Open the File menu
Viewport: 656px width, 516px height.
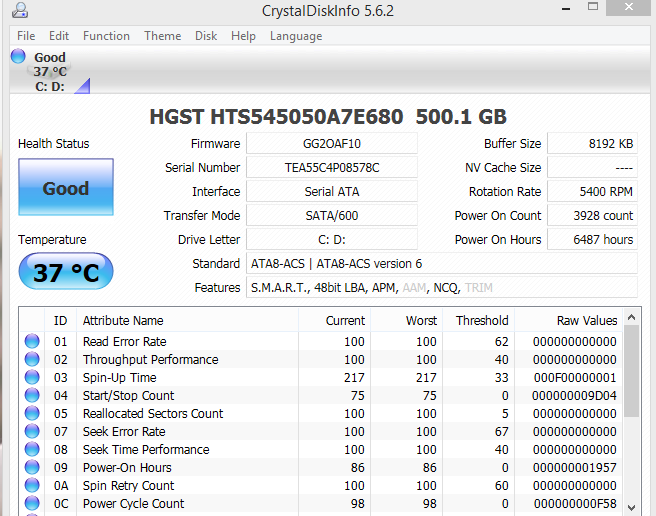coord(26,36)
